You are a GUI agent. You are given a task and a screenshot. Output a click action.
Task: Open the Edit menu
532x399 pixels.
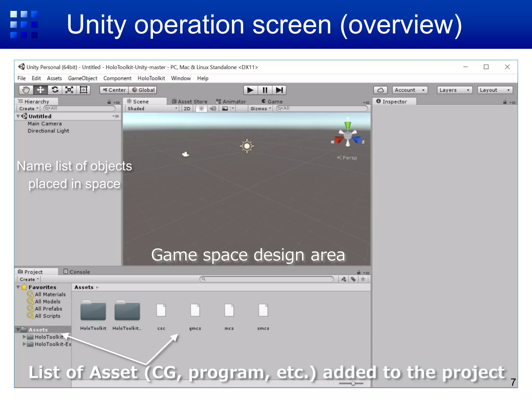(36, 78)
